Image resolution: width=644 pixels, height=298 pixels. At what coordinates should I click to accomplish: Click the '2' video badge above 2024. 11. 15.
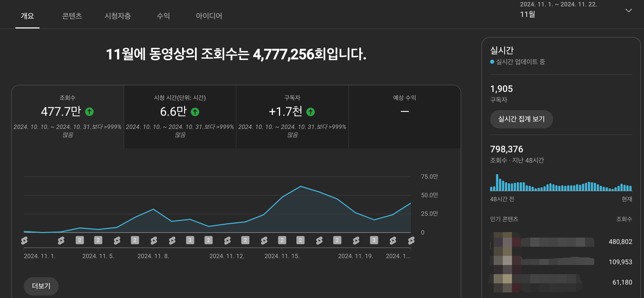pos(282,240)
